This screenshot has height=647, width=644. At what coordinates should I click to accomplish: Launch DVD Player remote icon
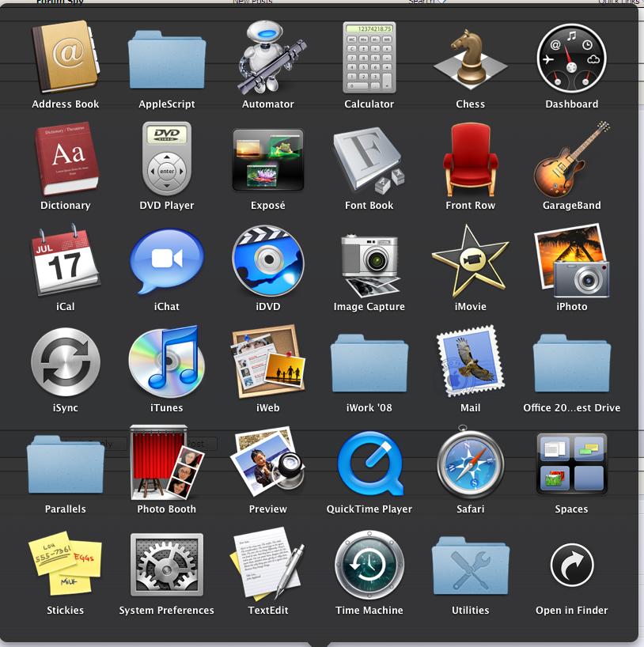(167, 158)
